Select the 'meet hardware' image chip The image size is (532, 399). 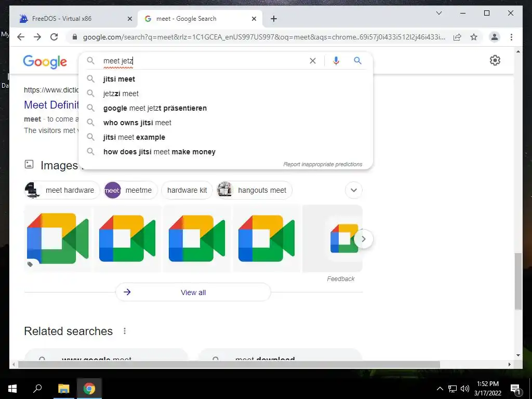pos(62,190)
